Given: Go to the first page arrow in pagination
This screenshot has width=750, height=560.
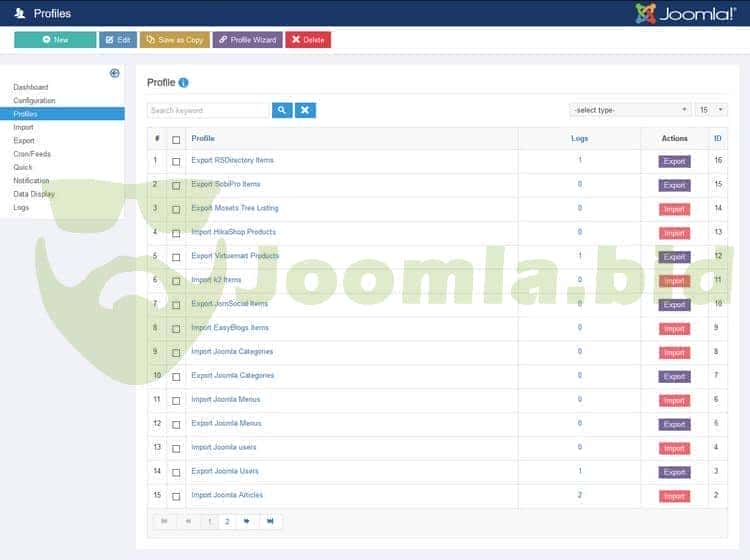Looking at the screenshot, I should click(164, 521).
